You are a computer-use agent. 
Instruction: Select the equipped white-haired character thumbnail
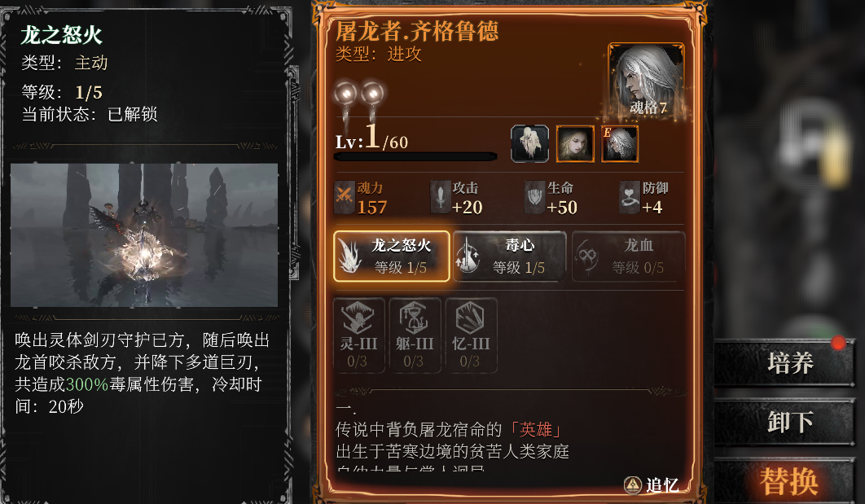[620, 144]
